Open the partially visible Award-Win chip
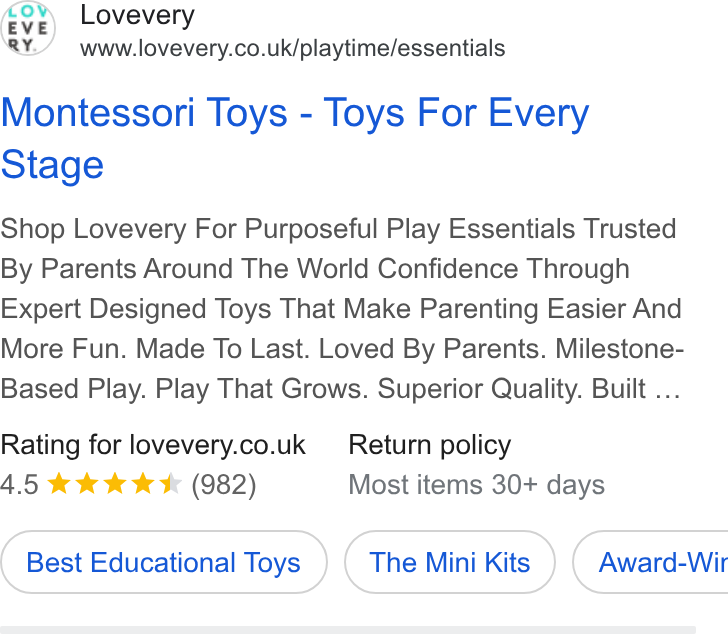 [x=650, y=562]
